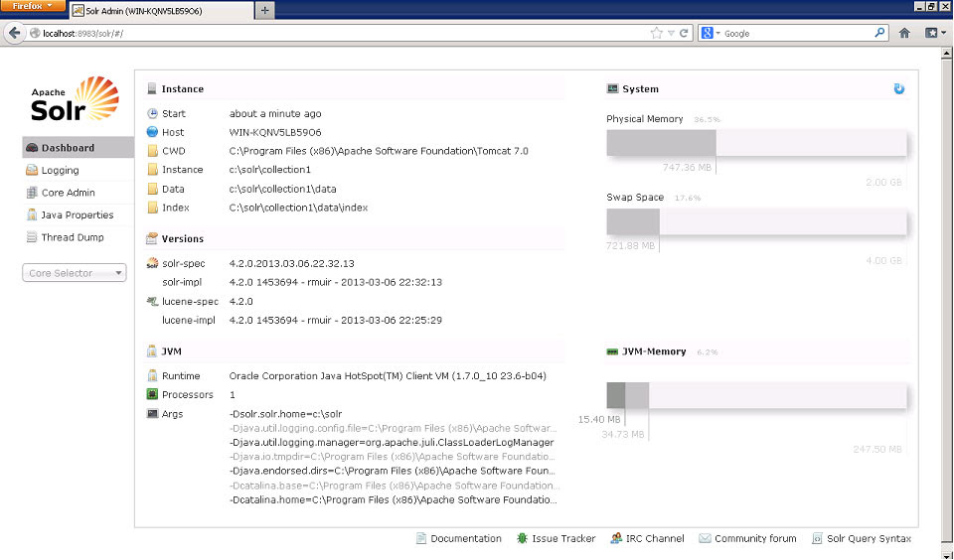
Task: Click the lucene-spec value 4.2.0
Action: click(240, 302)
